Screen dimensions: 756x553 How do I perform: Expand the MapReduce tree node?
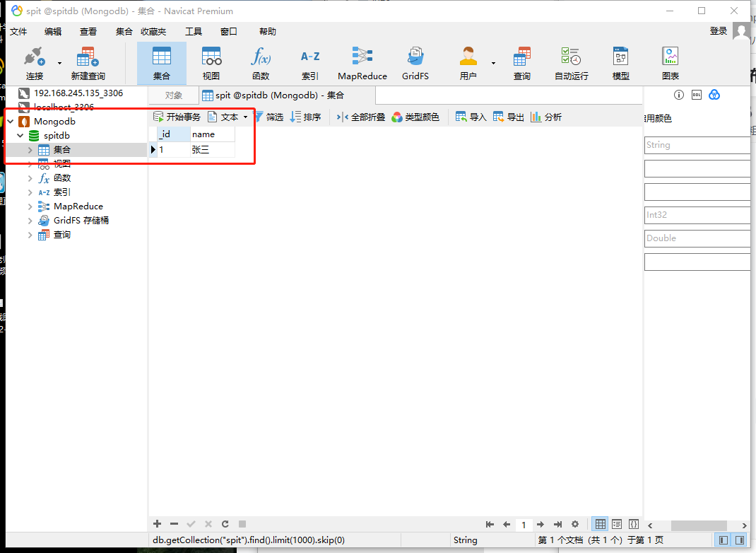click(x=30, y=206)
